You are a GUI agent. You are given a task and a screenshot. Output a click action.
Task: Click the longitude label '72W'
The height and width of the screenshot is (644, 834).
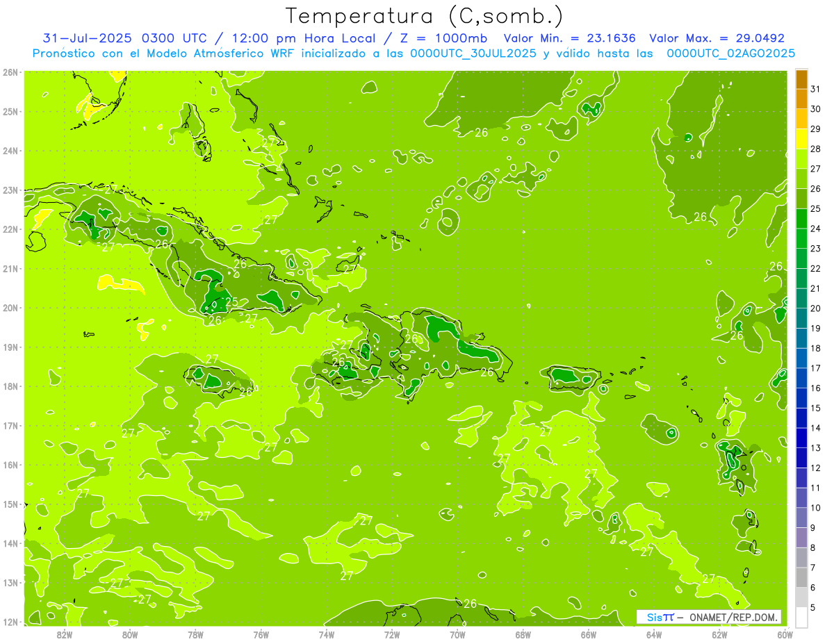(392, 634)
